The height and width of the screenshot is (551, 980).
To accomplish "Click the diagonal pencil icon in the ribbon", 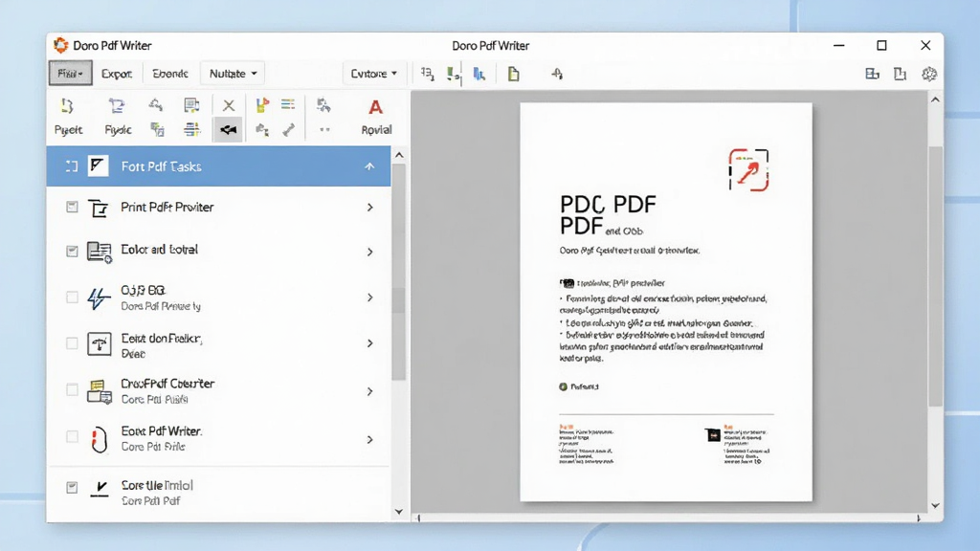I will pos(288,130).
